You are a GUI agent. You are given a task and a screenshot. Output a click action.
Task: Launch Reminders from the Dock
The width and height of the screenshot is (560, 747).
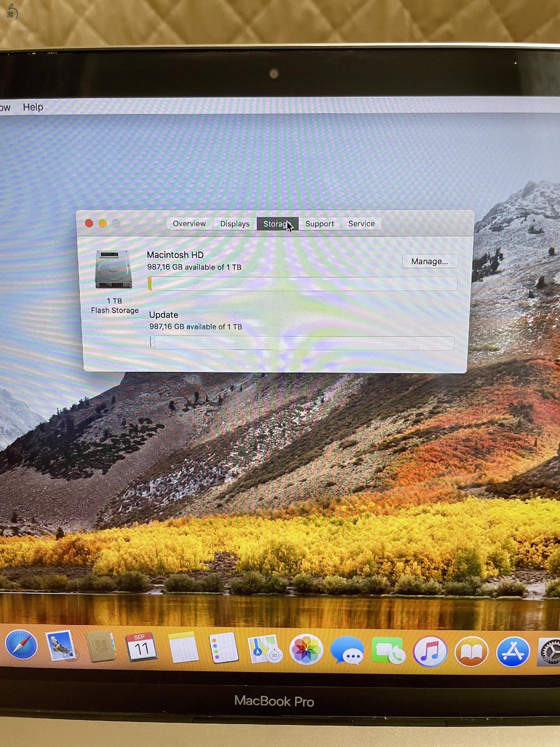224,648
